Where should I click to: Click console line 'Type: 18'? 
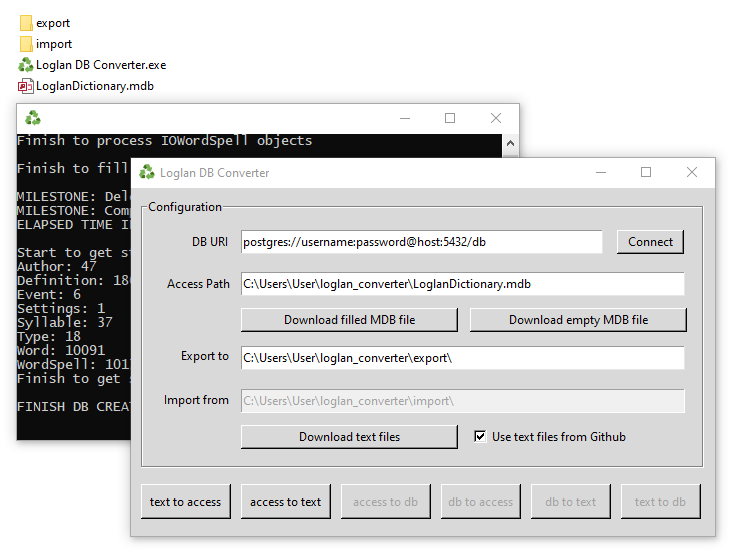pos(49,336)
